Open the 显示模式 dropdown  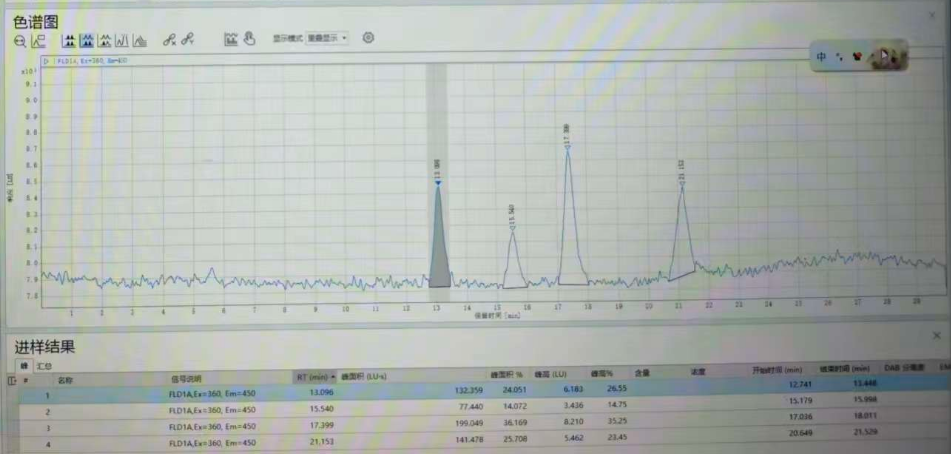click(327, 38)
